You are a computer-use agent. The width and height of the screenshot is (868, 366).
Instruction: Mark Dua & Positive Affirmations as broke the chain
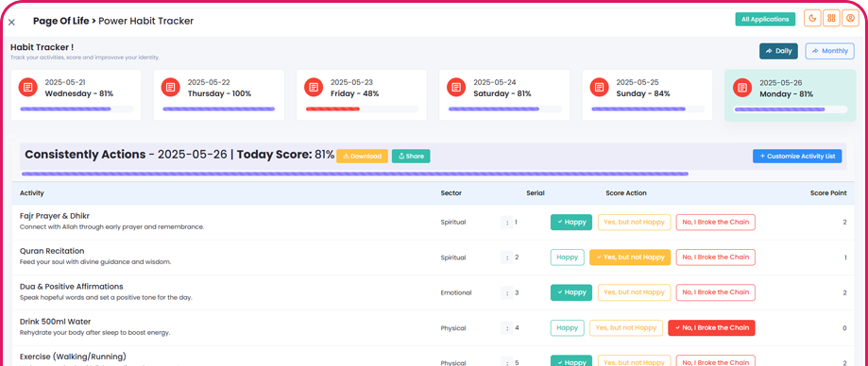pos(715,292)
